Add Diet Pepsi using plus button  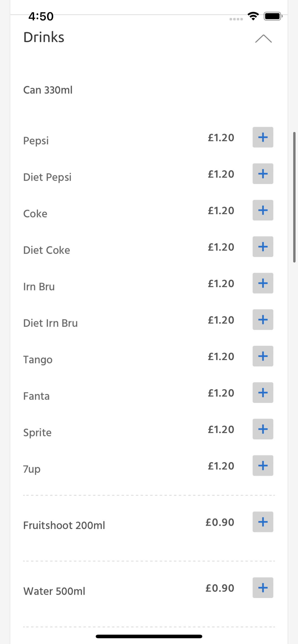pos(263,174)
